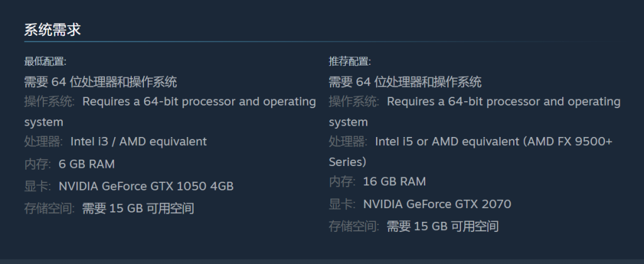Viewport: 644px width, 264px height.
Task: Click minimum 存储空间 label
Action: point(49,209)
